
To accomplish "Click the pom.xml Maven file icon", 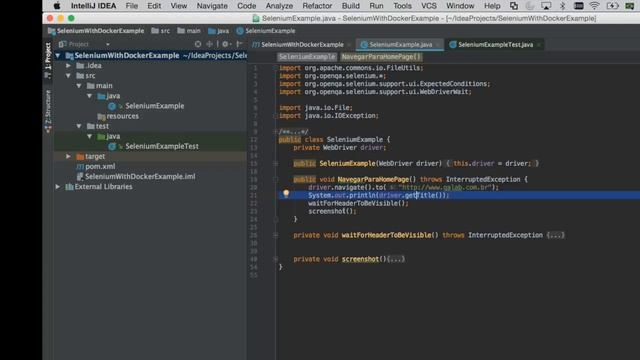I will [80, 167].
